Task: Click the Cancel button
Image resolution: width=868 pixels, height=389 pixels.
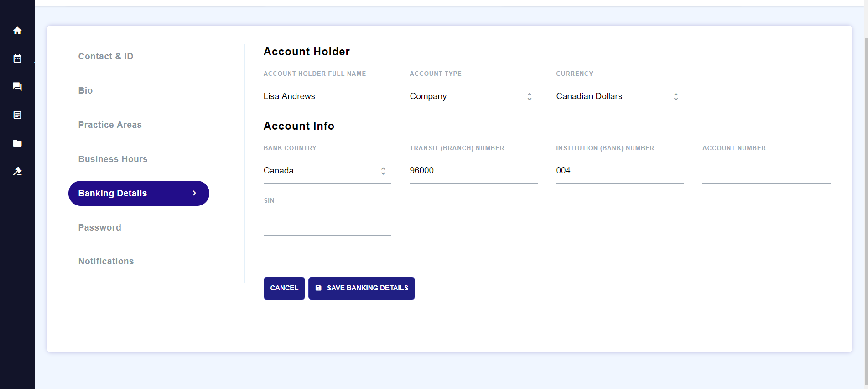Action: click(284, 288)
